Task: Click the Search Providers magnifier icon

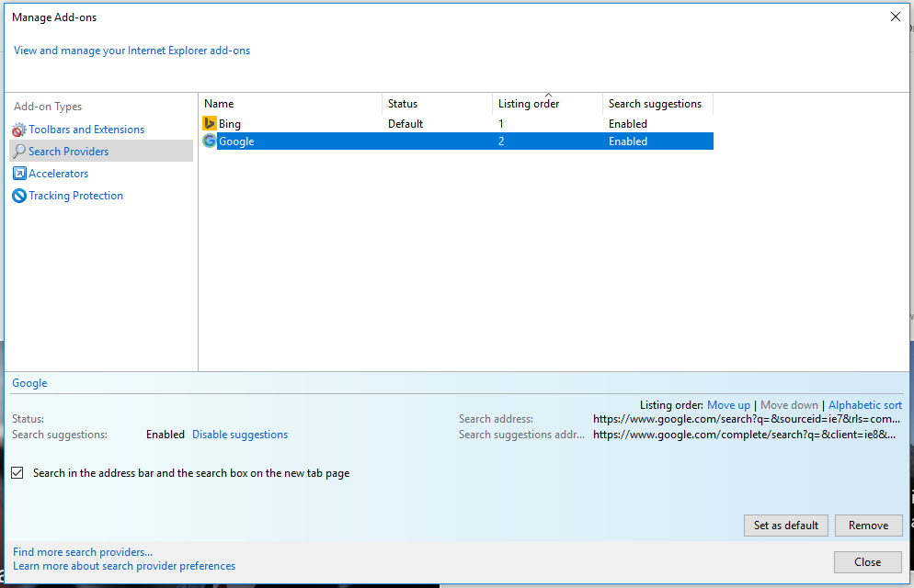Action: [19, 152]
